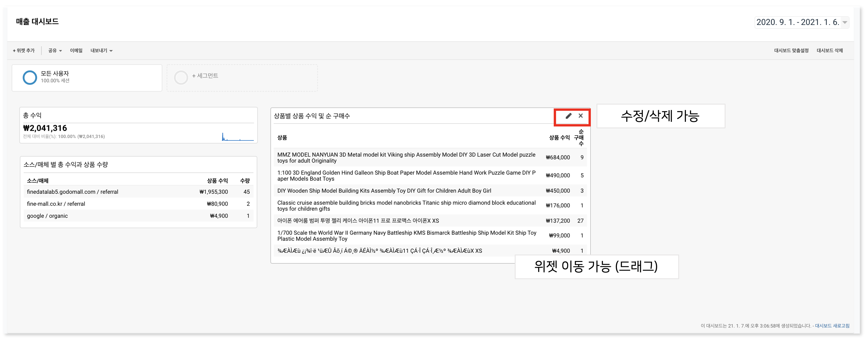Select the MMZ MODEL NANYUAN 3D Metal model row

pos(430,157)
